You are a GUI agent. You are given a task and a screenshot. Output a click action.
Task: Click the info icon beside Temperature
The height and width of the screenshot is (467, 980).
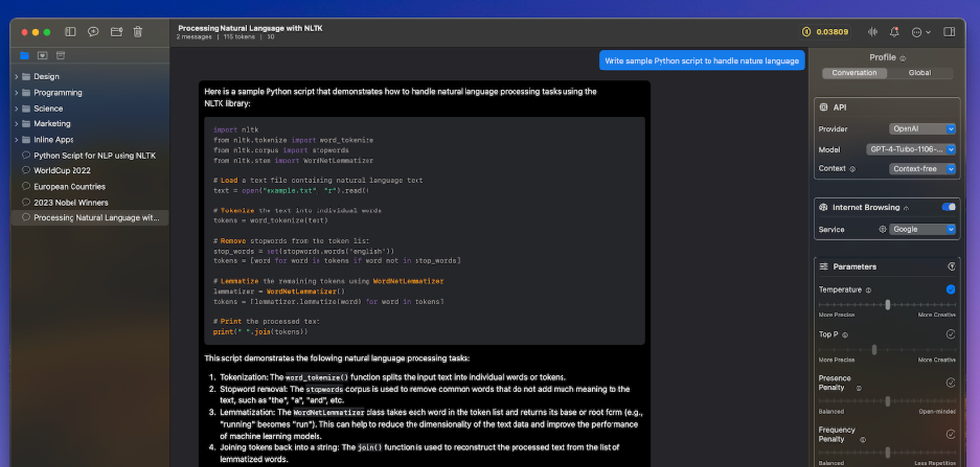click(x=868, y=290)
